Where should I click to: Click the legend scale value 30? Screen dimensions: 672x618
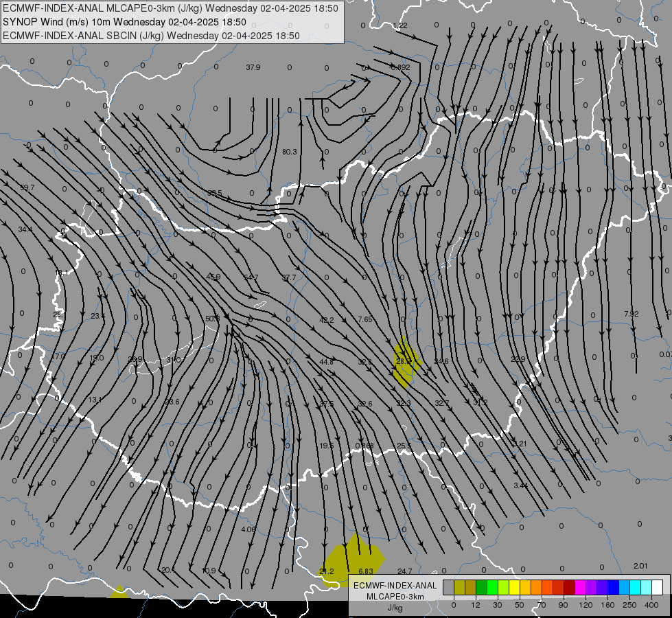click(x=498, y=605)
